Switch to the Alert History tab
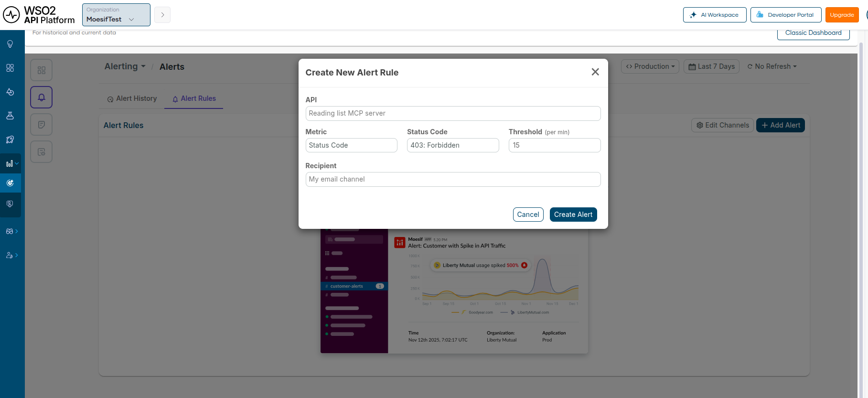868x398 pixels. pos(132,98)
